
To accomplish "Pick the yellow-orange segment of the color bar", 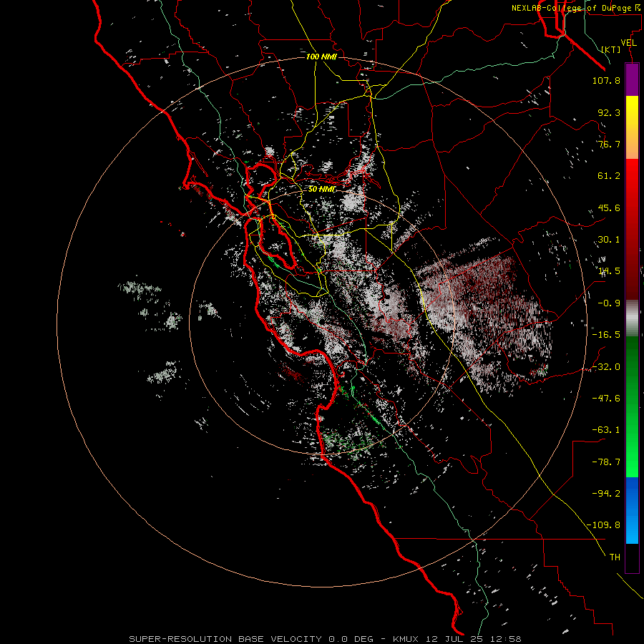I will (632, 127).
